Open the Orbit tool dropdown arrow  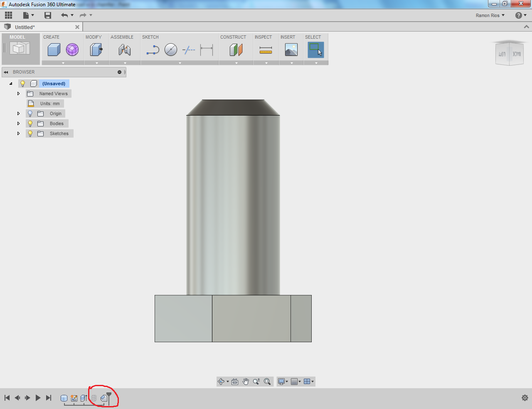227,381
